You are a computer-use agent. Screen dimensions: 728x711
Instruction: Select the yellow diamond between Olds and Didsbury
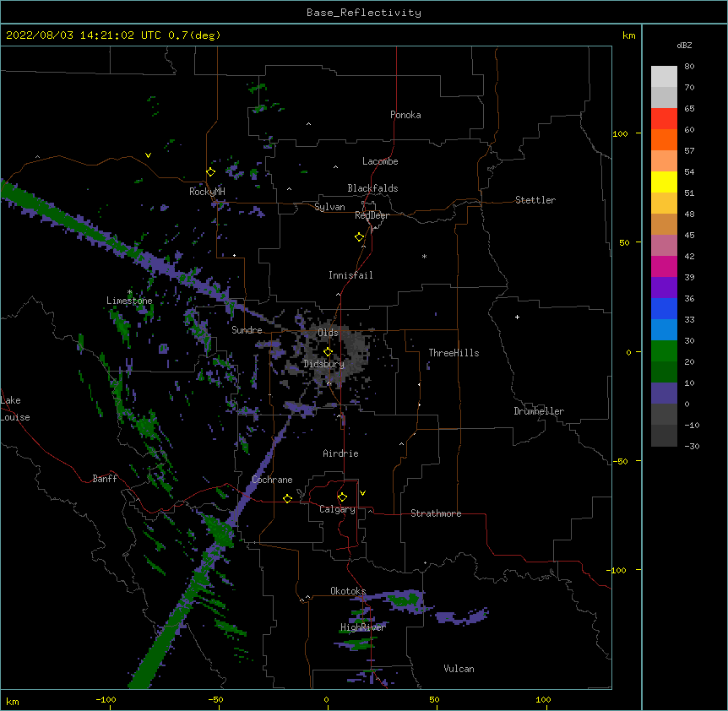[x=329, y=351]
